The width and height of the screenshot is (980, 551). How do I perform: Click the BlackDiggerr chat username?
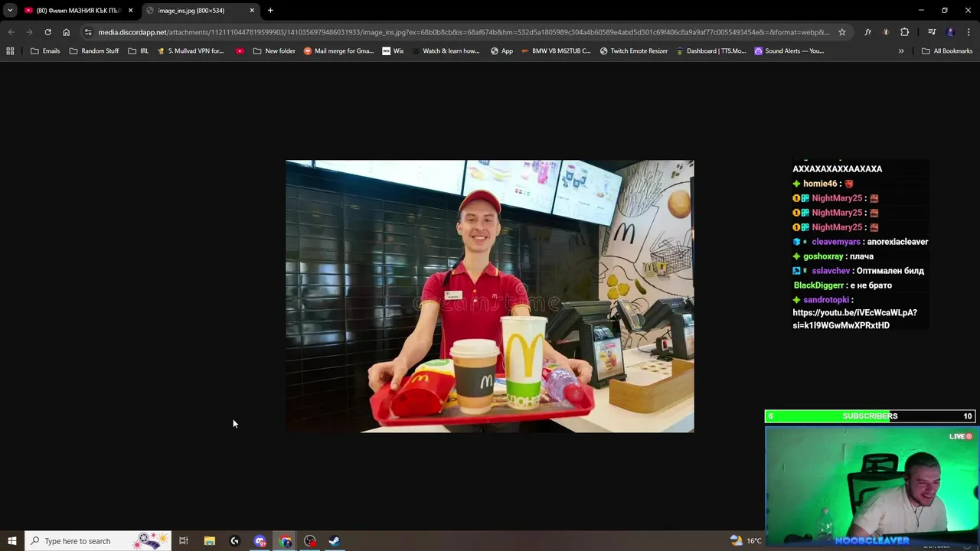818,285
